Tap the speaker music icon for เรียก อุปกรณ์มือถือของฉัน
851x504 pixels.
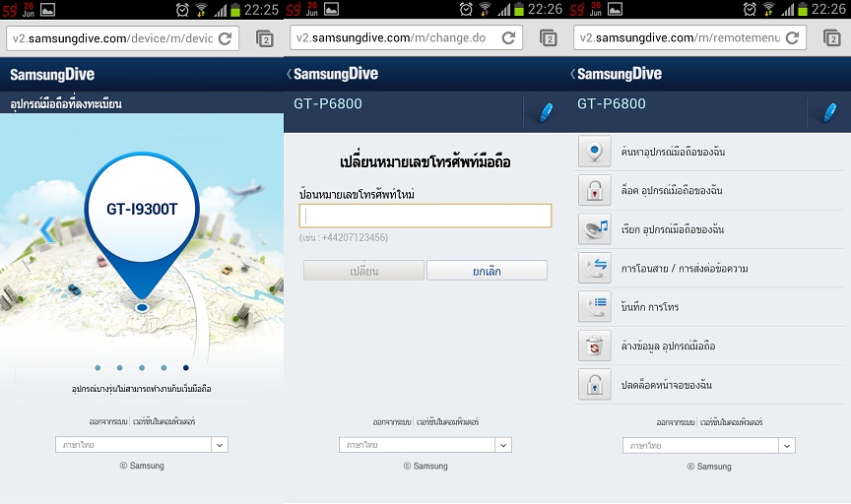[x=595, y=229]
